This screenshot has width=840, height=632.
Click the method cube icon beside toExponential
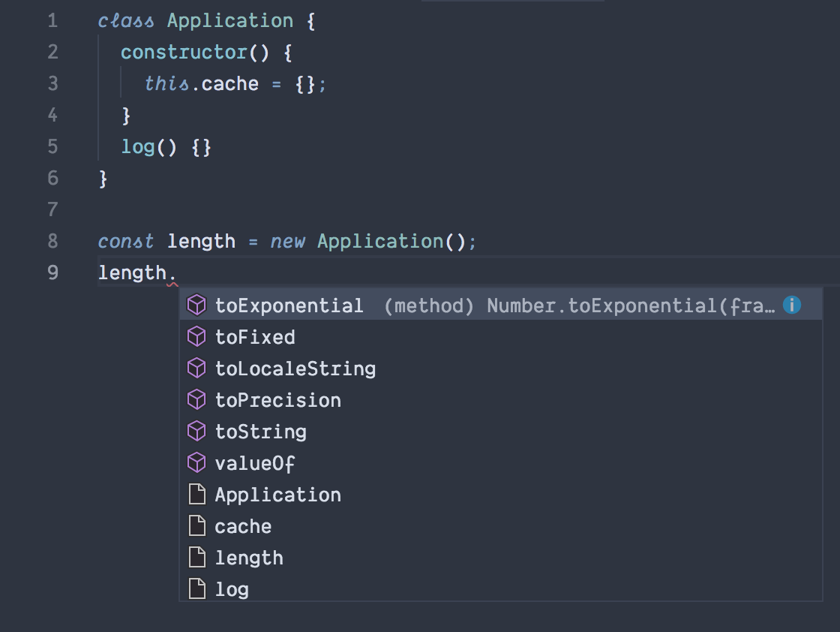click(197, 305)
